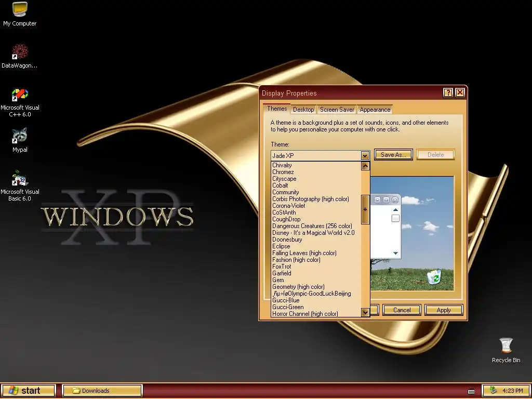
Task: Switch to the Desktop tab
Action: [303, 110]
